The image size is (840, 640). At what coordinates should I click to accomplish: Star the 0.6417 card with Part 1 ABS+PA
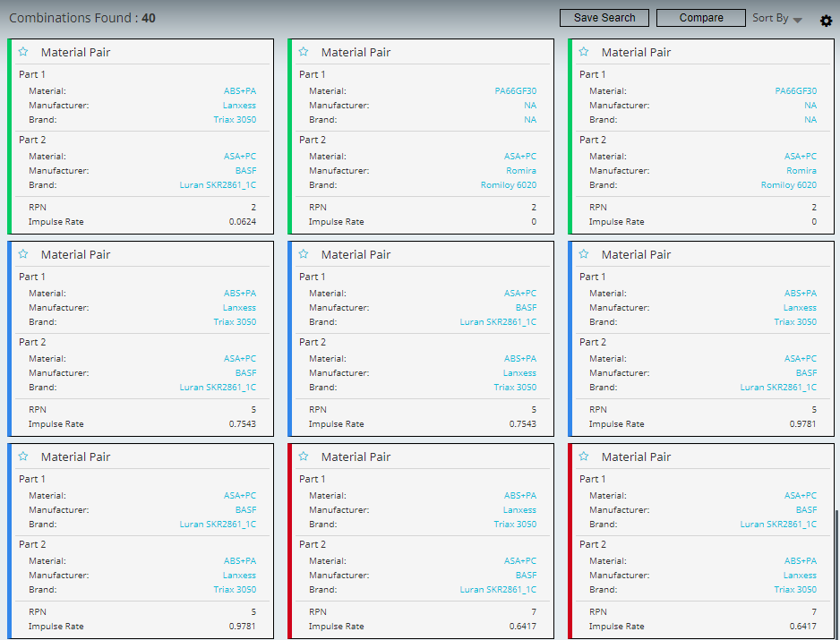304,457
